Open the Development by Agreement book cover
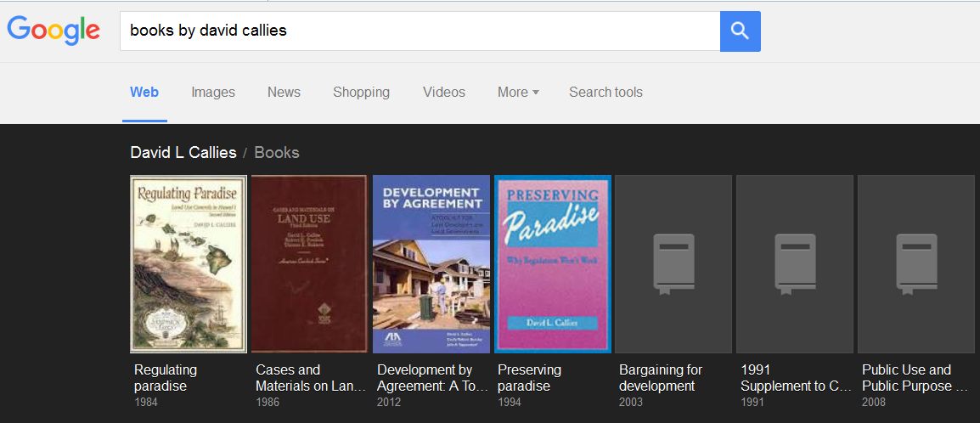 [x=431, y=263]
